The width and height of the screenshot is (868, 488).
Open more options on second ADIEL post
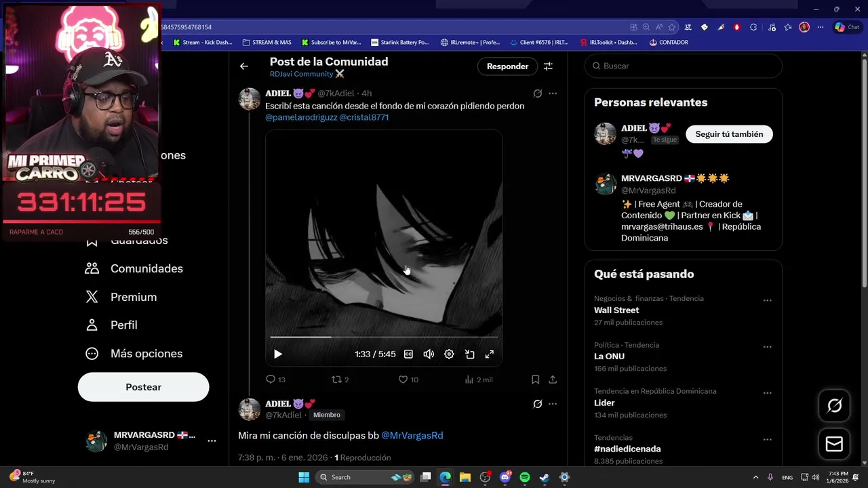click(x=553, y=404)
